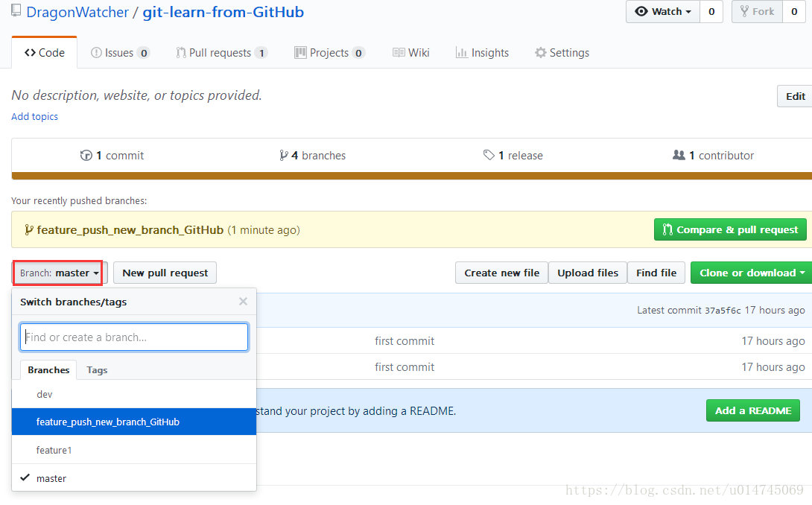Open git-learn-from-GitHub repository link
The height and width of the screenshot is (505, 812).
point(223,12)
